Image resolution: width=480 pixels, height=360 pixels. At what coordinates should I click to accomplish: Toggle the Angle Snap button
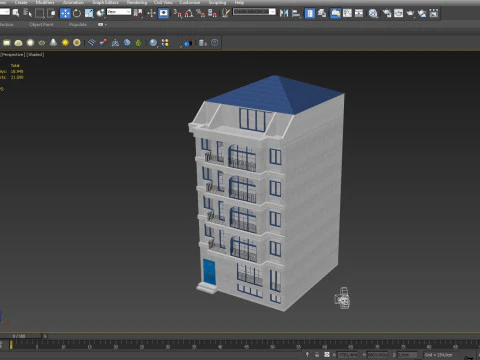(x=189, y=13)
